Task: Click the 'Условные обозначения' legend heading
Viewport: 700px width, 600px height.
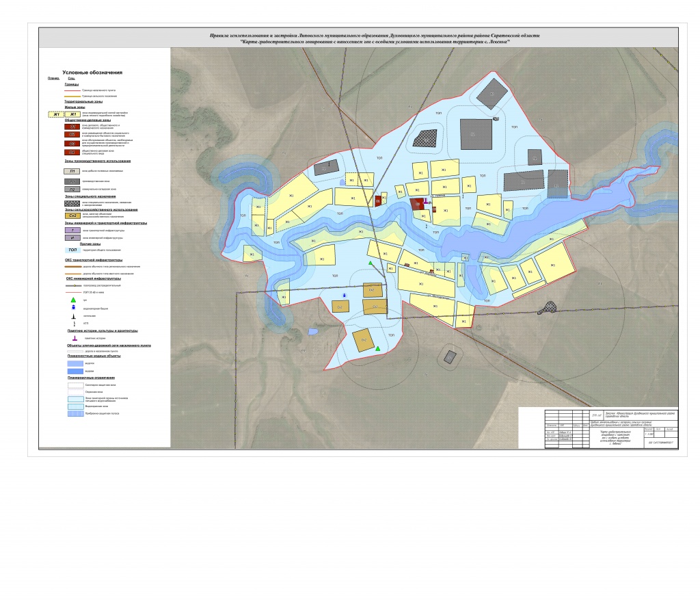Action: click(92, 73)
